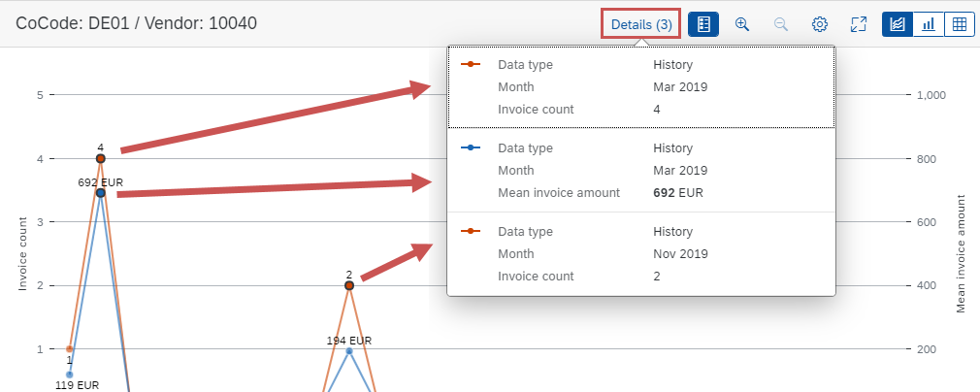This screenshot has width=980, height=392.
Task: Select the 692 EUR mean invoice point
Action: click(x=101, y=192)
